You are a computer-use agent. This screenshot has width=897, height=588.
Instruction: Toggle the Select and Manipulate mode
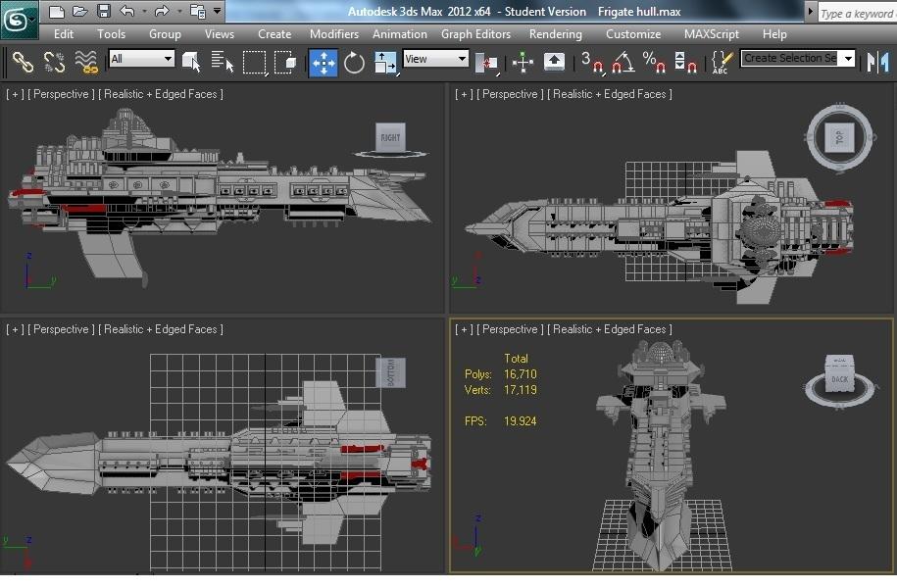523,62
